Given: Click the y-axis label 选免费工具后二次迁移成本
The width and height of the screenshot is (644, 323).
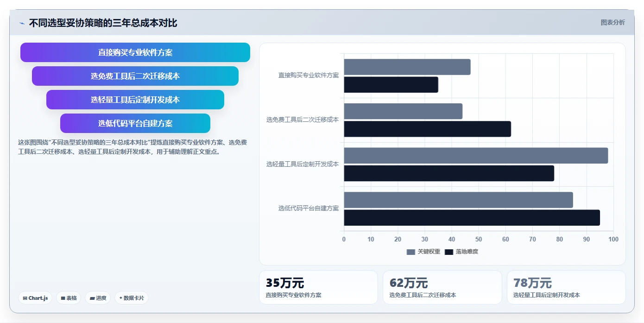Looking at the screenshot, I should pyautogui.click(x=302, y=120).
